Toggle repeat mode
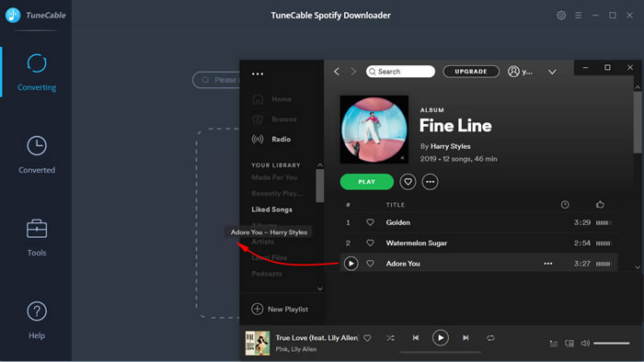Screen dimensions: 644x362 tap(490, 338)
